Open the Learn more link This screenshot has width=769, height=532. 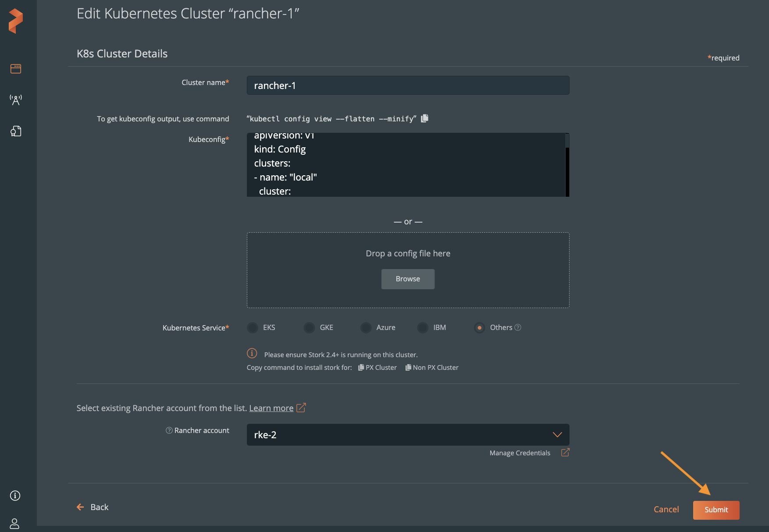[271, 408]
